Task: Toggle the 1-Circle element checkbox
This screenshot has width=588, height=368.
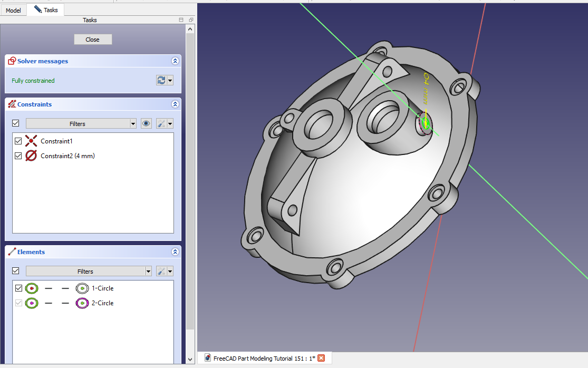Action: click(19, 288)
